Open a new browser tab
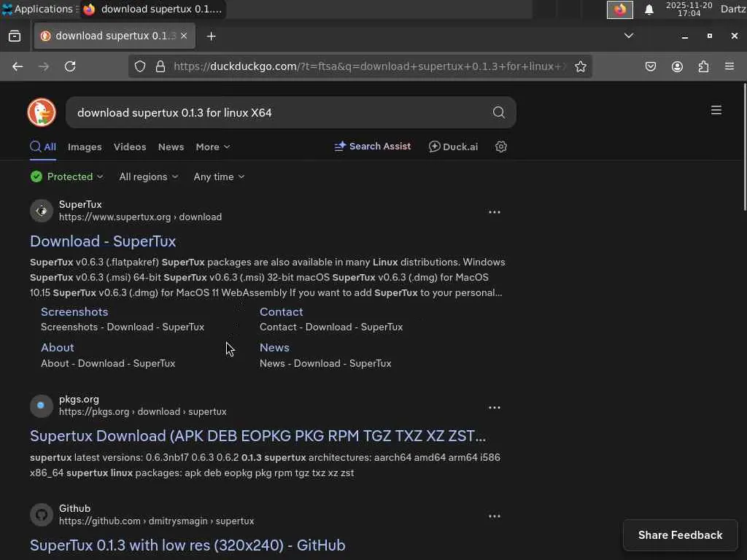This screenshot has height=560, width=747. coord(211,36)
